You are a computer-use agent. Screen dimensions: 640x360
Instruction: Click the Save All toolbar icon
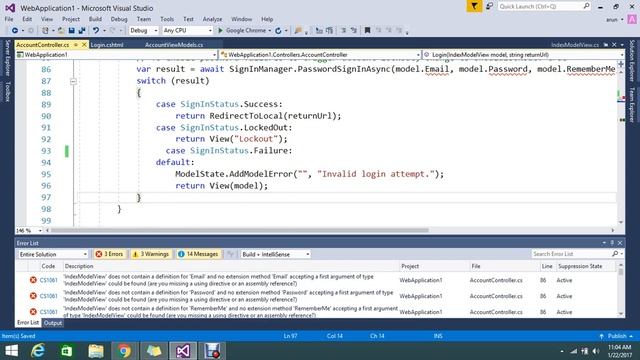(x=82, y=31)
